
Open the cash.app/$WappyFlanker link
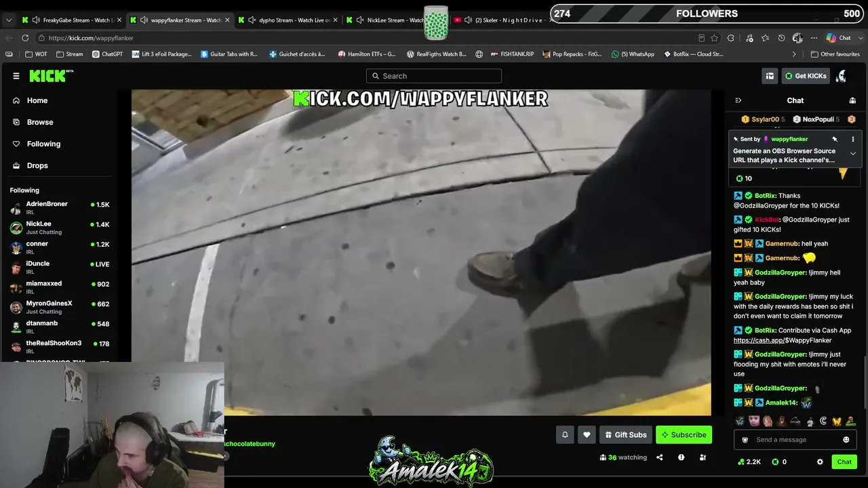pos(783,340)
